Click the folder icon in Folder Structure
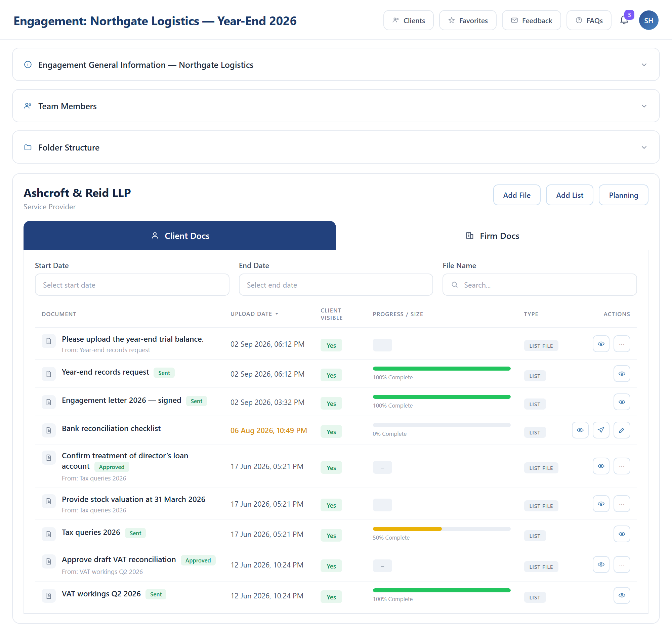Image resolution: width=672 pixels, height=632 pixels. (x=28, y=148)
